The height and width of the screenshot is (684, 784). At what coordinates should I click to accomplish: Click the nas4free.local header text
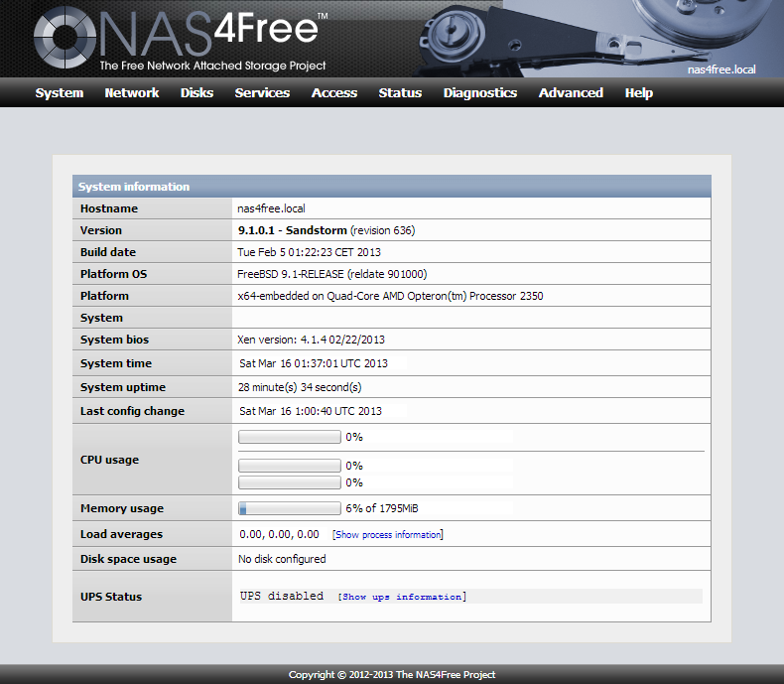click(721, 69)
